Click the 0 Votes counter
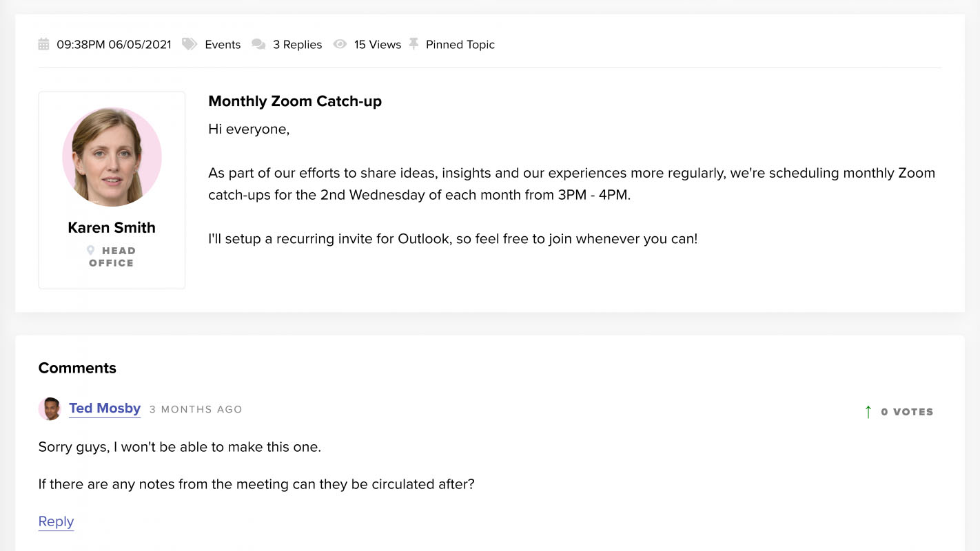The height and width of the screenshot is (551, 980). [907, 412]
